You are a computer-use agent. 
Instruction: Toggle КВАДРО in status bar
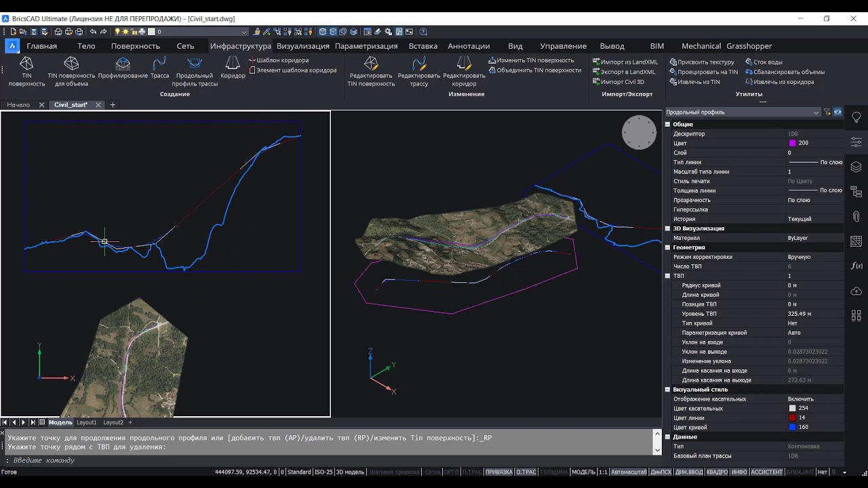717,472
